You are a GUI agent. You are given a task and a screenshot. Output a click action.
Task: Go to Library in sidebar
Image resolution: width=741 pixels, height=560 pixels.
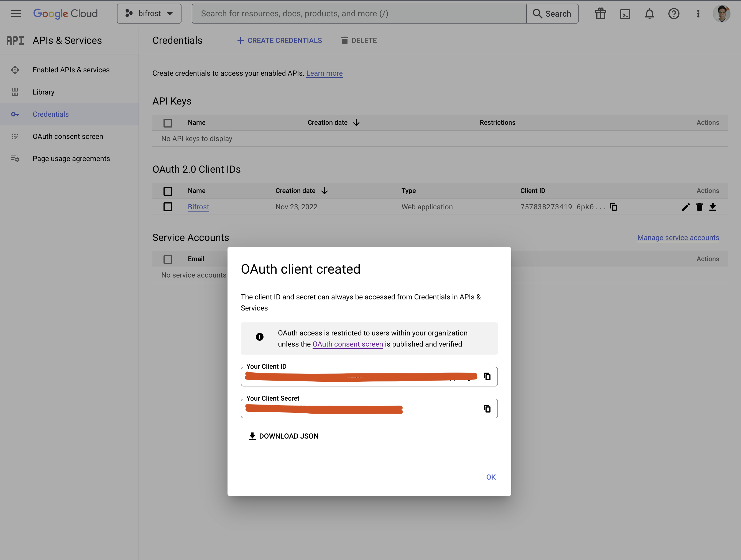[x=44, y=92]
